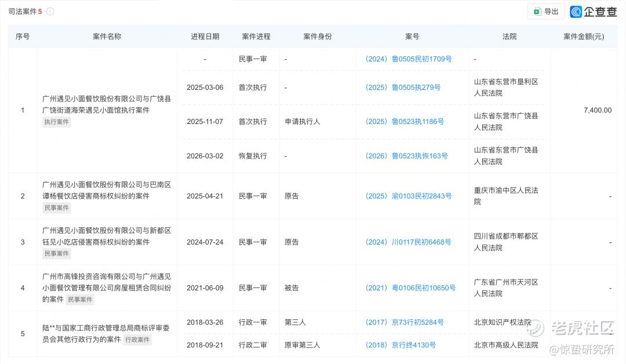Click date 2018-03-26
The height and width of the screenshot is (364, 626).
coord(205,322)
